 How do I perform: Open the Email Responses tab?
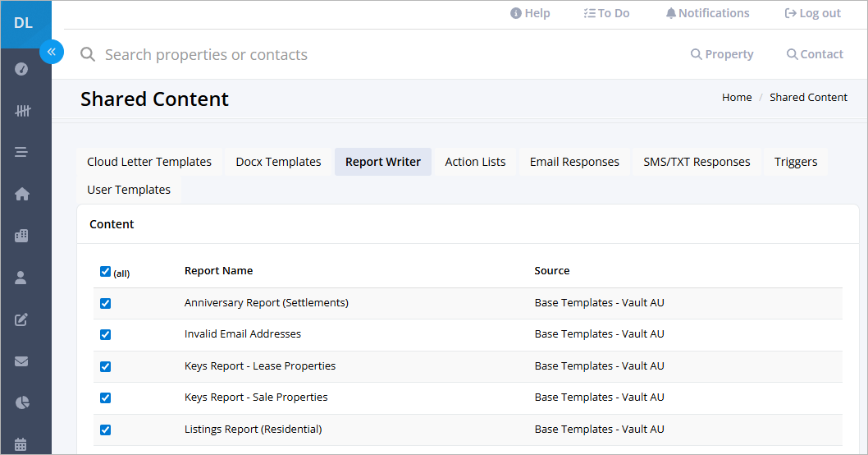pyautogui.click(x=574, y=162)
